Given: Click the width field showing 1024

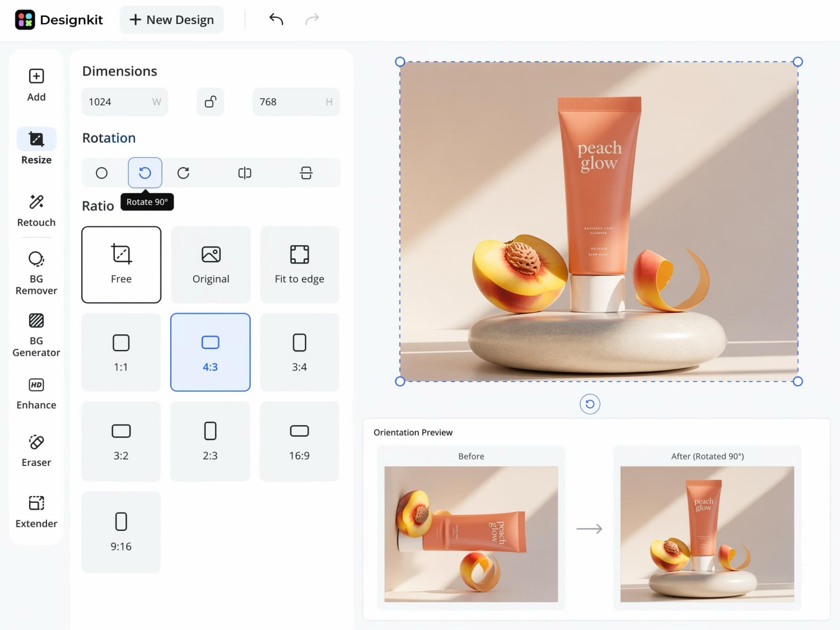Looking at the screenshot, I should point(125,102).
